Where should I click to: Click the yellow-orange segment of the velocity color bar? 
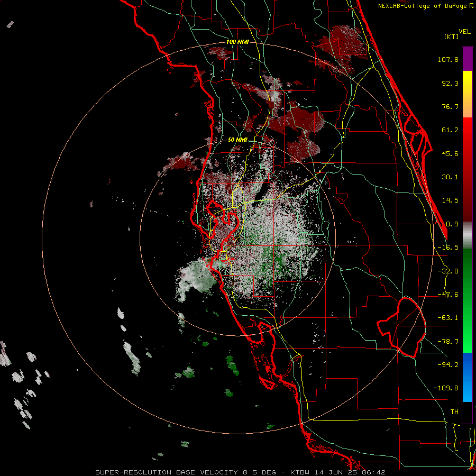point(467,94)
